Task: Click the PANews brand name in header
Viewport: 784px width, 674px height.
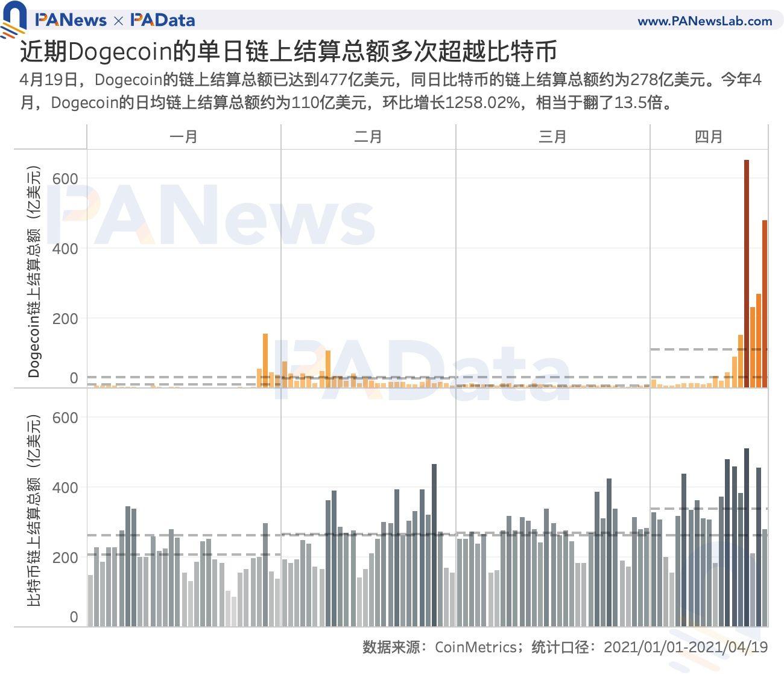Action: click(x=71, y=21)
